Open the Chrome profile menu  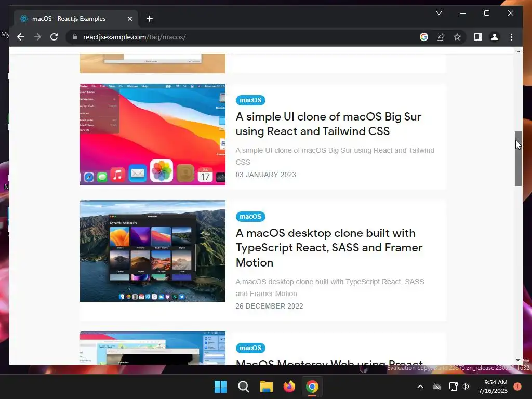pos(495,37)
